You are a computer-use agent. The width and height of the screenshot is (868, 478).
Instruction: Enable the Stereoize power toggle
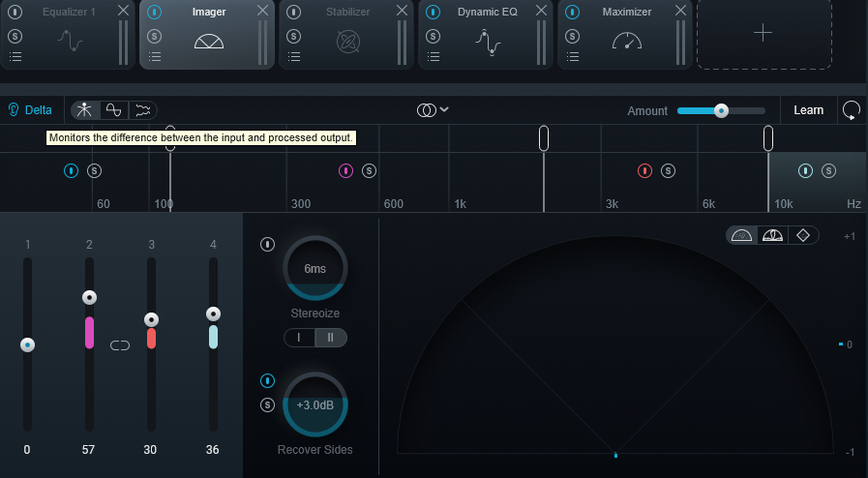tap(267, 244)
